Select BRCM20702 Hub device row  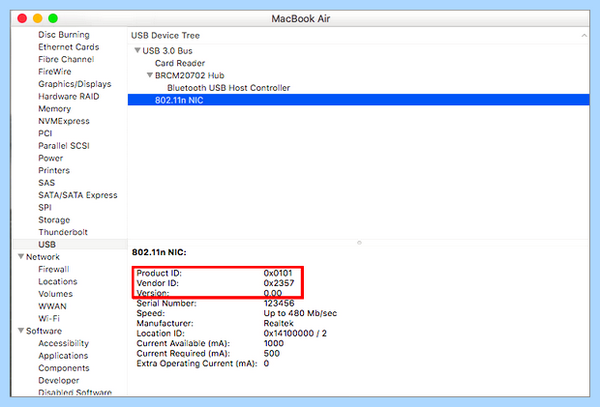pyautogui.click(x=189, y=75)
